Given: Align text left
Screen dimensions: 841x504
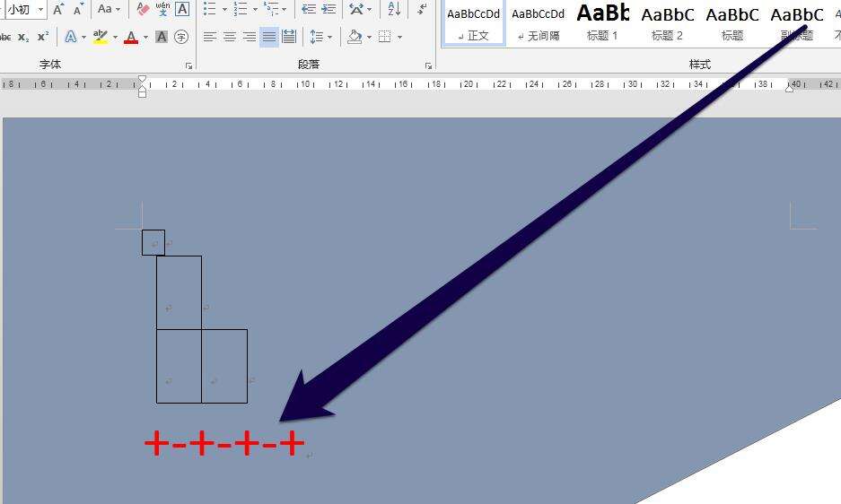Looking at the screenshot, I should click(210, 37).
